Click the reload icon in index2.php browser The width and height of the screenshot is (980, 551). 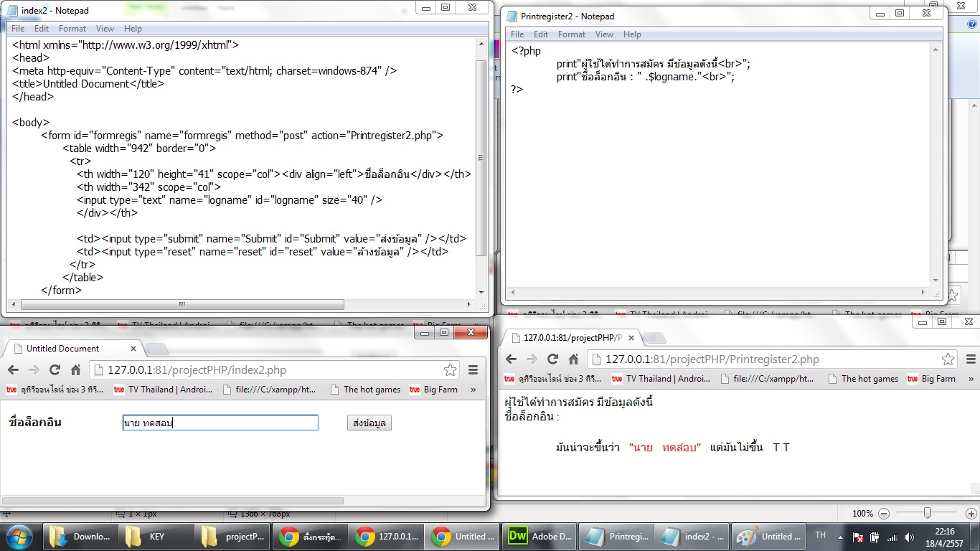(55, 370)
